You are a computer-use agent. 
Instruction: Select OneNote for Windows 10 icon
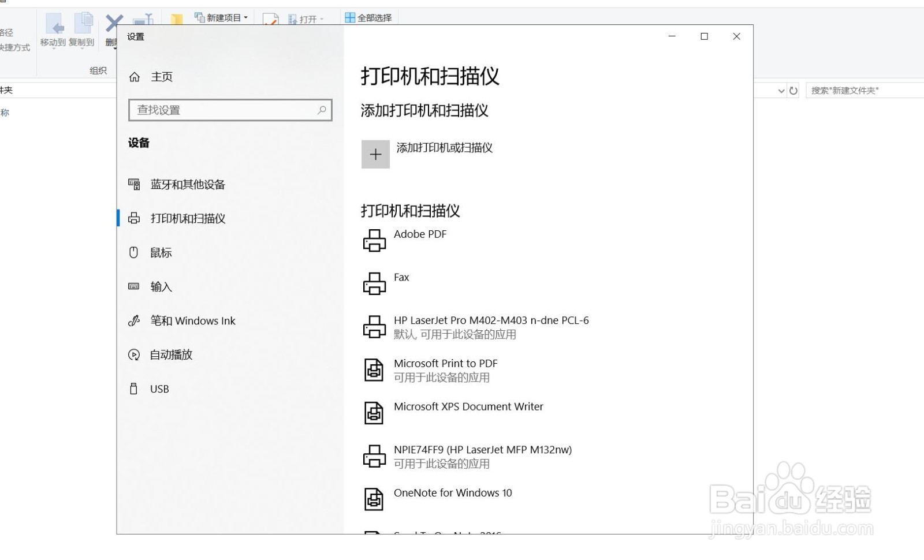point(374,499)
